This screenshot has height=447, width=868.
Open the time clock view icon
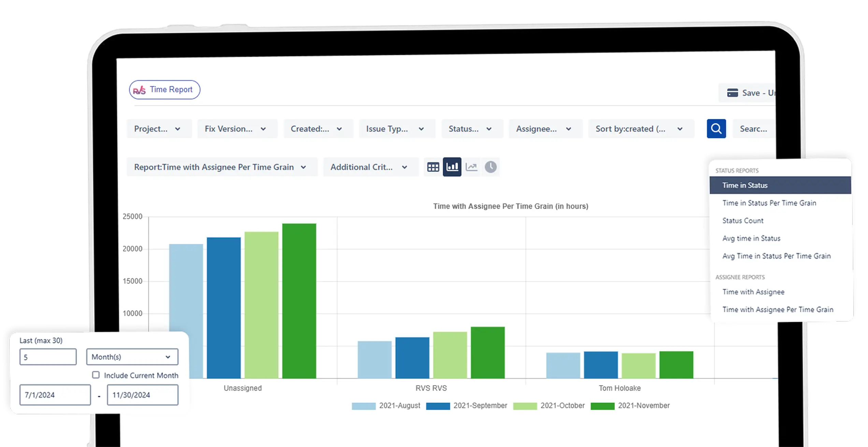pos(491,167)
